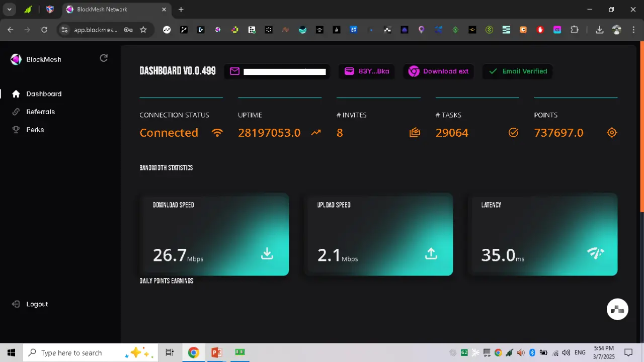Viewport: 644px width, 362px height.
Task: Open the Extensions puzzle piece menu
Action: 575,30
